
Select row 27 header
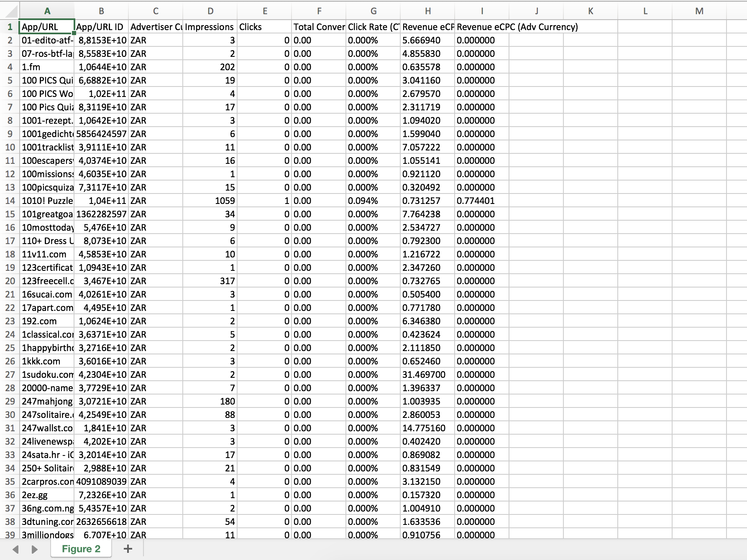pyautogui.click(x=10, y=374)
